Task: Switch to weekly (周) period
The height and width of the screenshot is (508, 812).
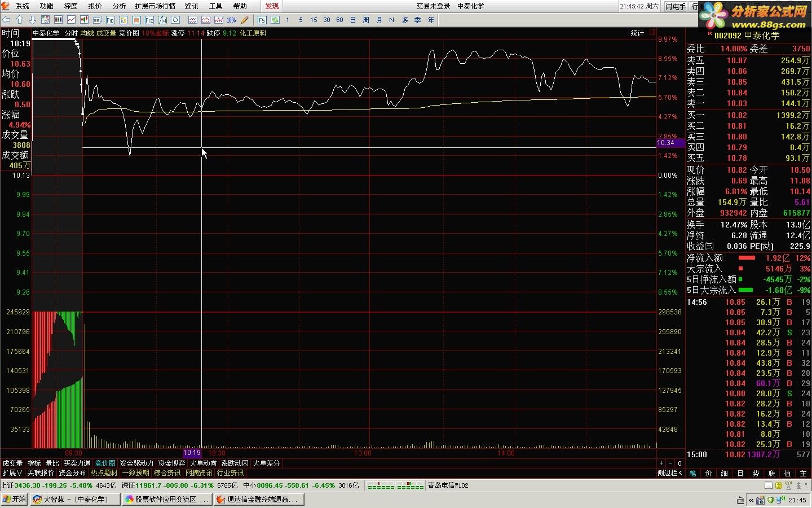Action: click(366, 20)
